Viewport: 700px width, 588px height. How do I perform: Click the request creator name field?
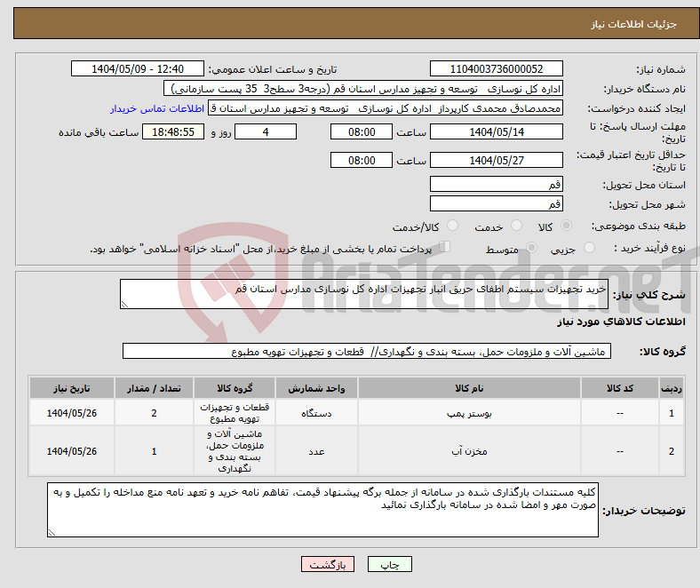(x=386, y=108)
